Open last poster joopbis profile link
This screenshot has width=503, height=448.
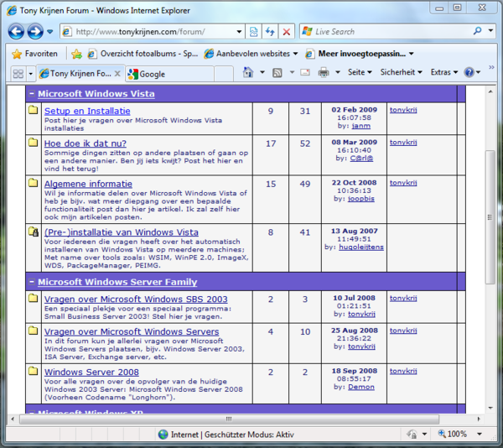[x=360, y=199]
